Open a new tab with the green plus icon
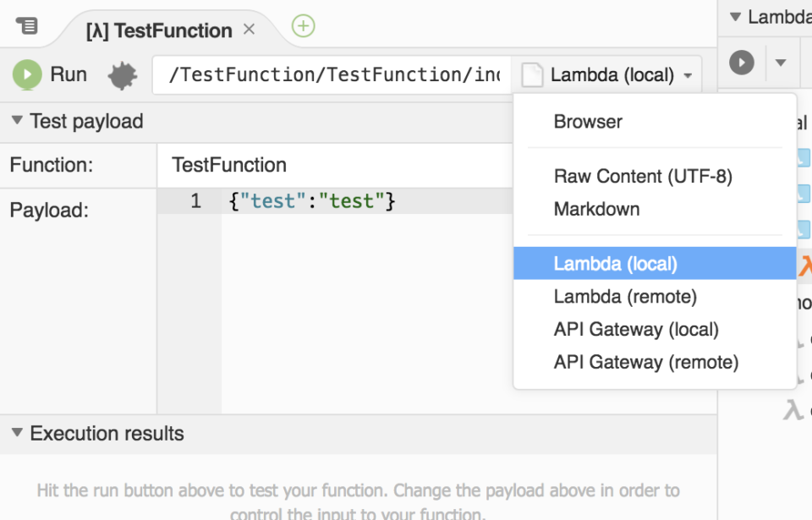This screenshot has height=520, width=812. [302, 26]
